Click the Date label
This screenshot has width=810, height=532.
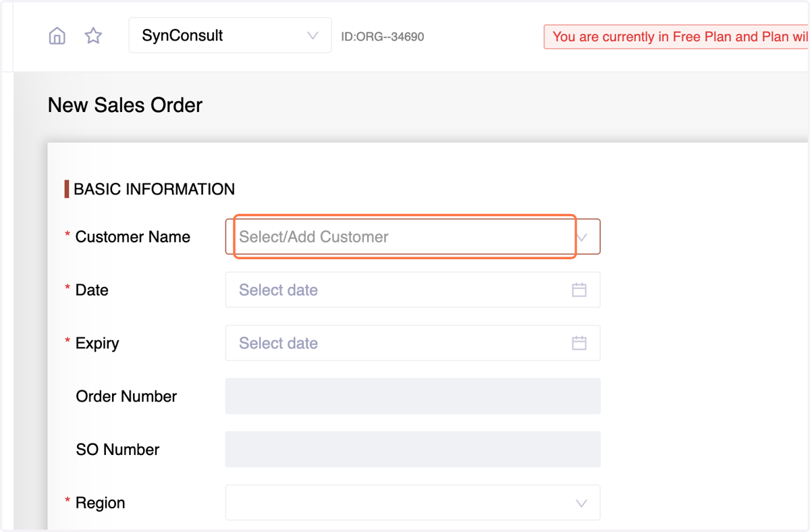coord(92,290)
